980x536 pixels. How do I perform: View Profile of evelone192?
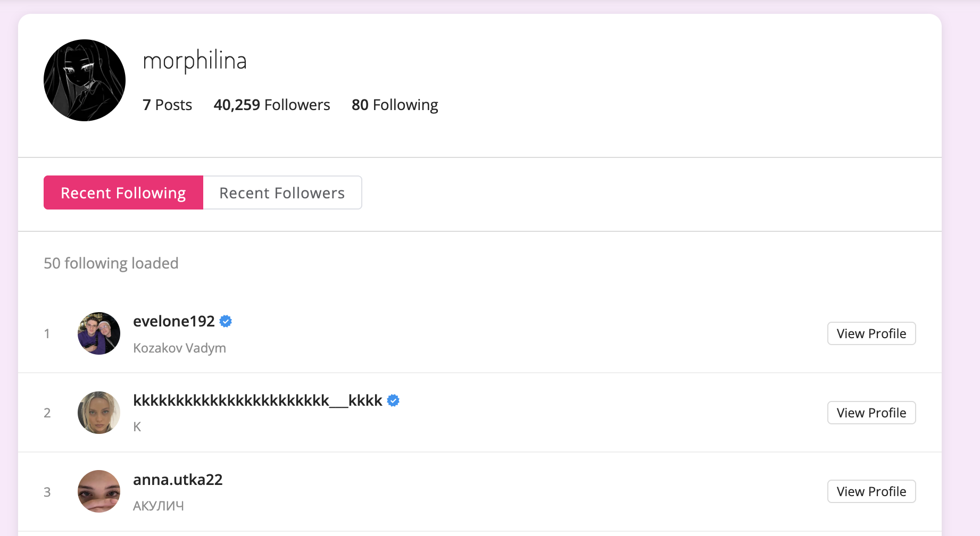(x=871, y=333)
